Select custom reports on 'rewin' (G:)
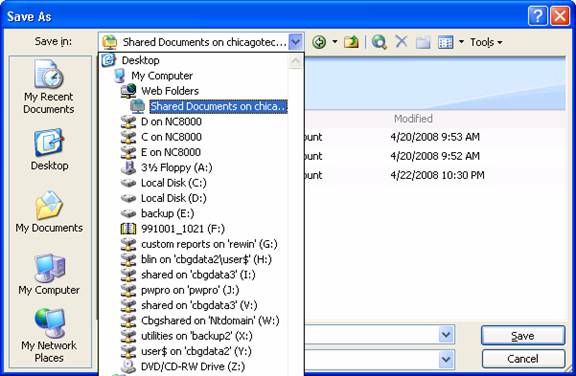This screenshot has width=576, height=376. pos(209,244)
